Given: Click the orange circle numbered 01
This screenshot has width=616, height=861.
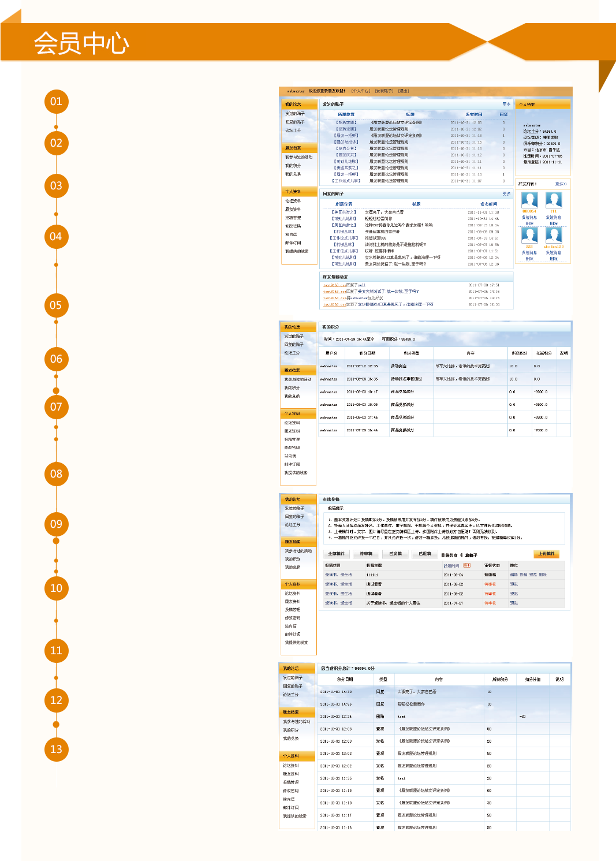Looking at the screenshot, I should [x=56, y=102].
